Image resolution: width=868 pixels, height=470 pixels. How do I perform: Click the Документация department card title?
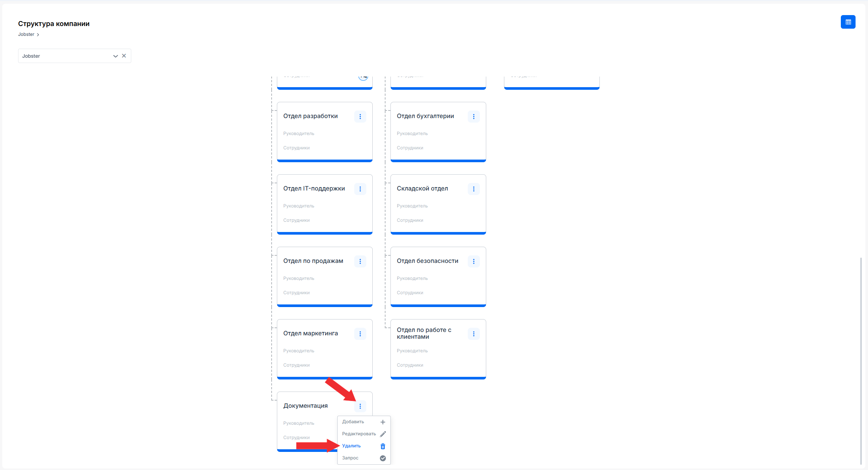305,406
